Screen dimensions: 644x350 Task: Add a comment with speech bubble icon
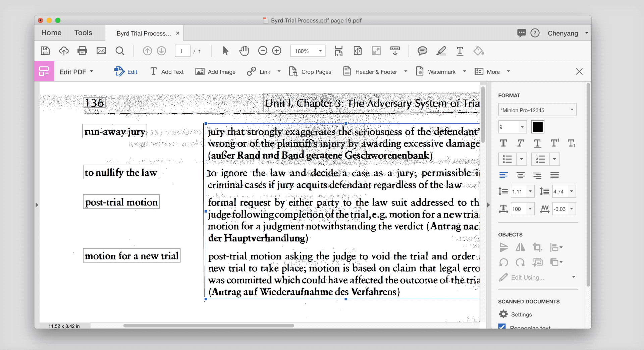tap(422, 51)
